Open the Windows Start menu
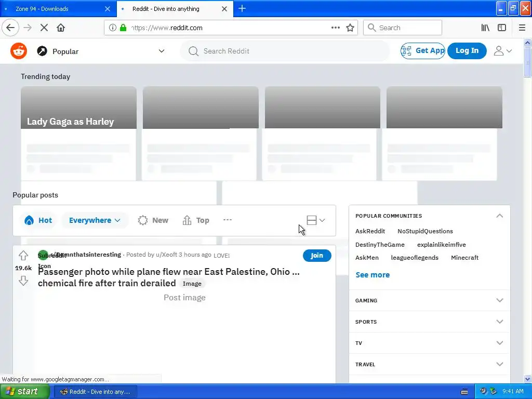532x399 pixels. click(25, 392)
